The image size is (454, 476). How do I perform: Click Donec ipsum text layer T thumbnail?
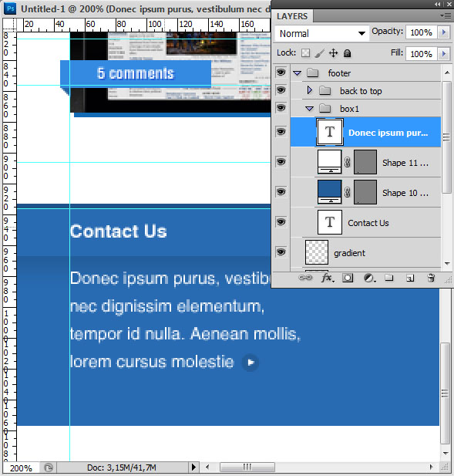330,132
